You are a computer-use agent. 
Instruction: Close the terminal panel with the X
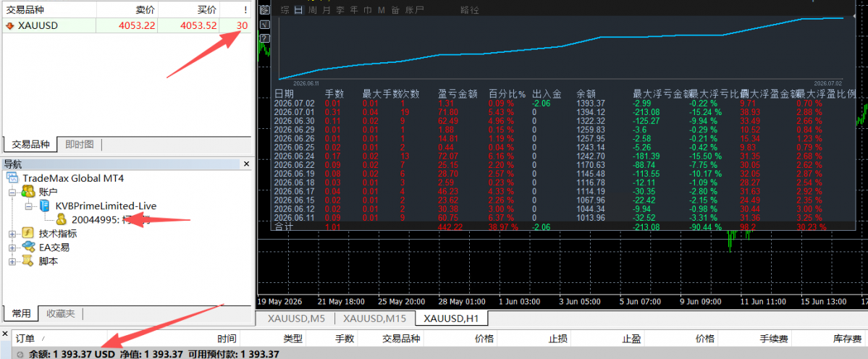(5, 334)
